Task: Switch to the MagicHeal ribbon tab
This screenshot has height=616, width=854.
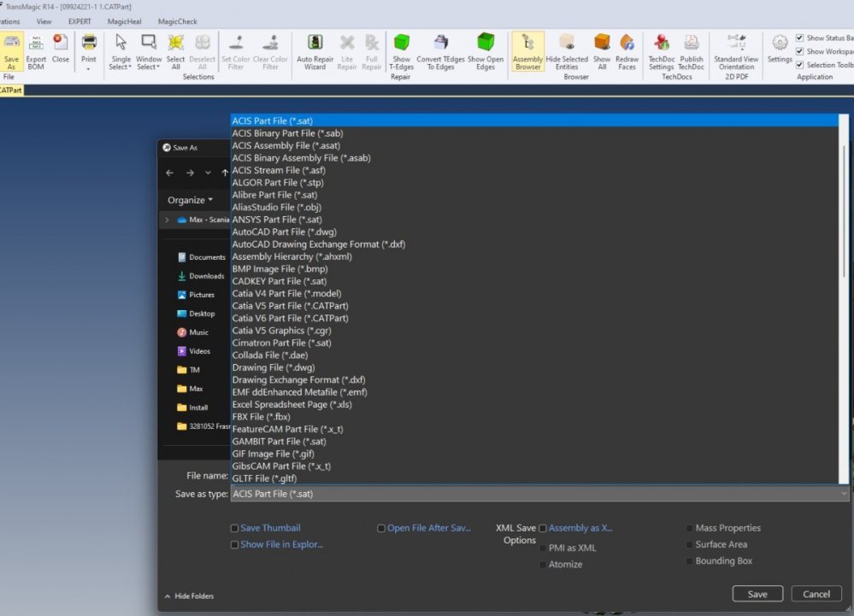Action: (125, 21)
